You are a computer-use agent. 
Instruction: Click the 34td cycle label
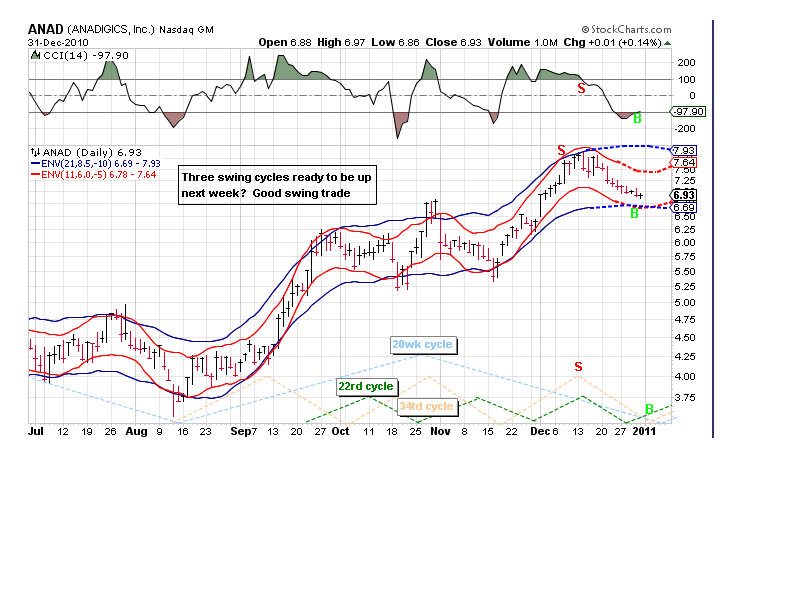click(x=427, y=406)
